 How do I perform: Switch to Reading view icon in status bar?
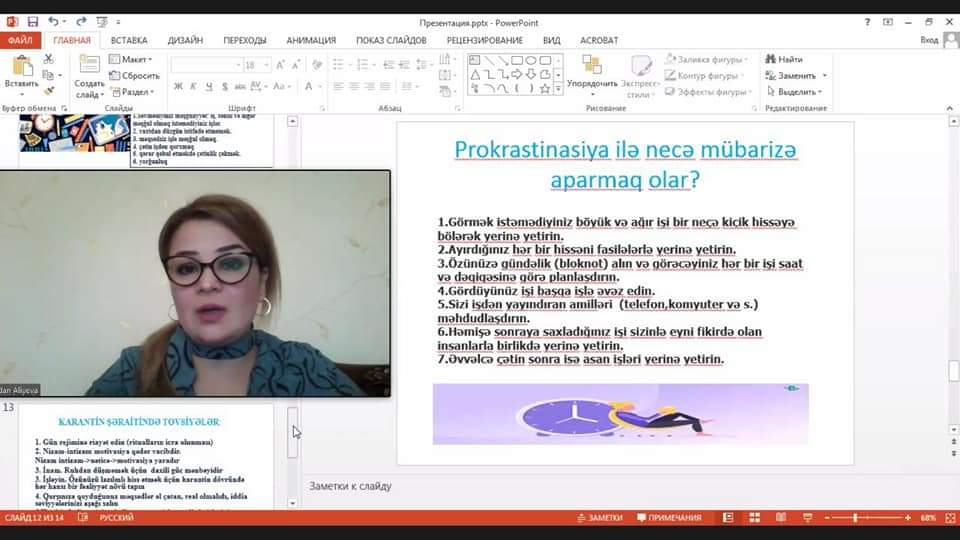coord(781,518)
